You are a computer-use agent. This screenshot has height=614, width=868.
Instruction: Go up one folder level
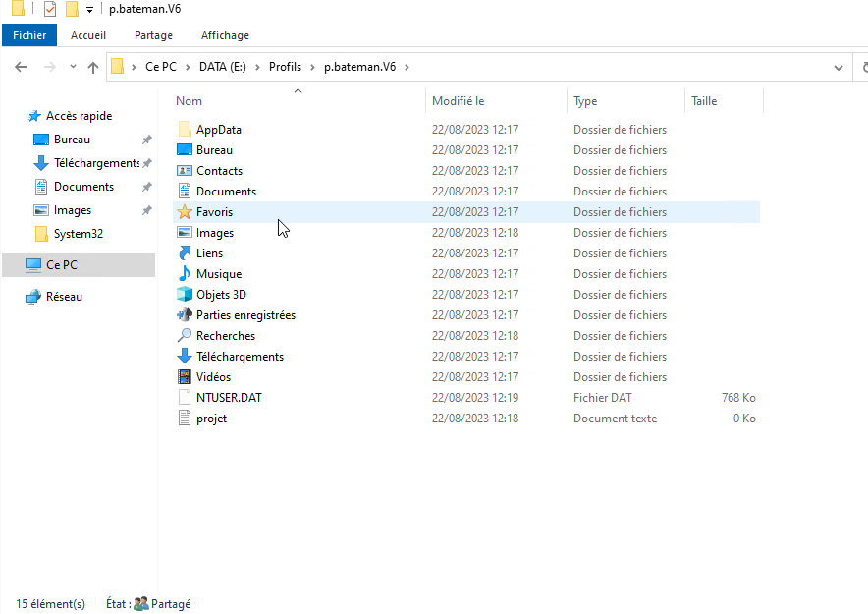pyautogui.click(x=93, y=68)
